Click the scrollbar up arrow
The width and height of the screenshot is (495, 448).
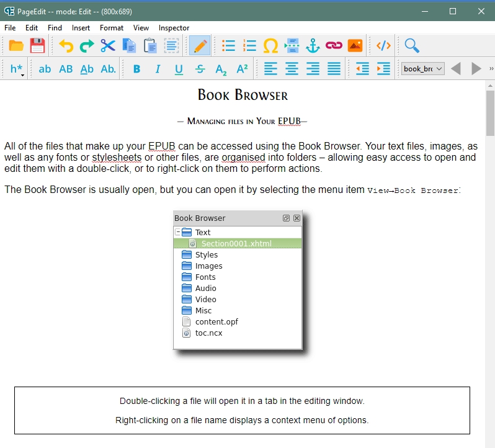click(x=490, y=86)
